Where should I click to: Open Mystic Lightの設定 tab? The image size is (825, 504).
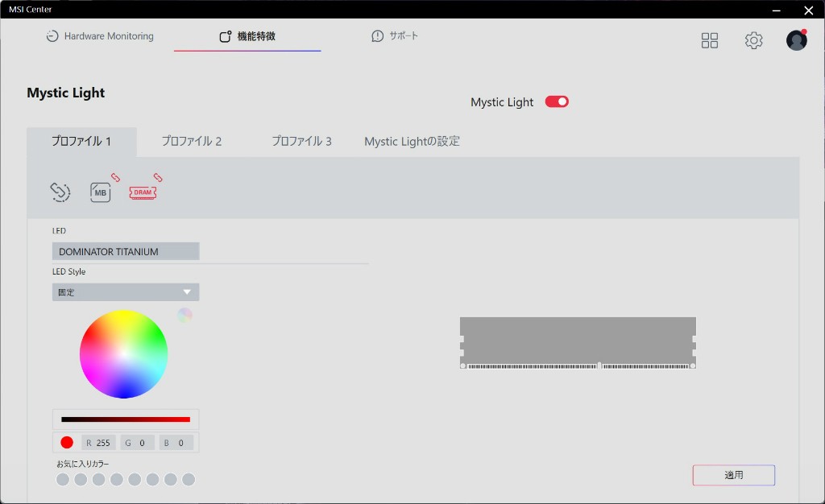point(412,142)
